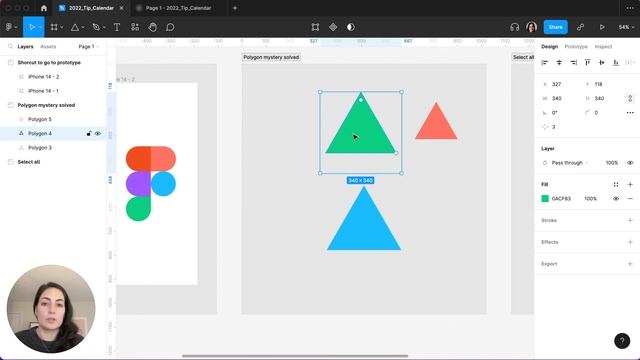Toggle layer visibility eye in Layer section
The width and height of the screenshot is (640, 360).
[630, 163]
